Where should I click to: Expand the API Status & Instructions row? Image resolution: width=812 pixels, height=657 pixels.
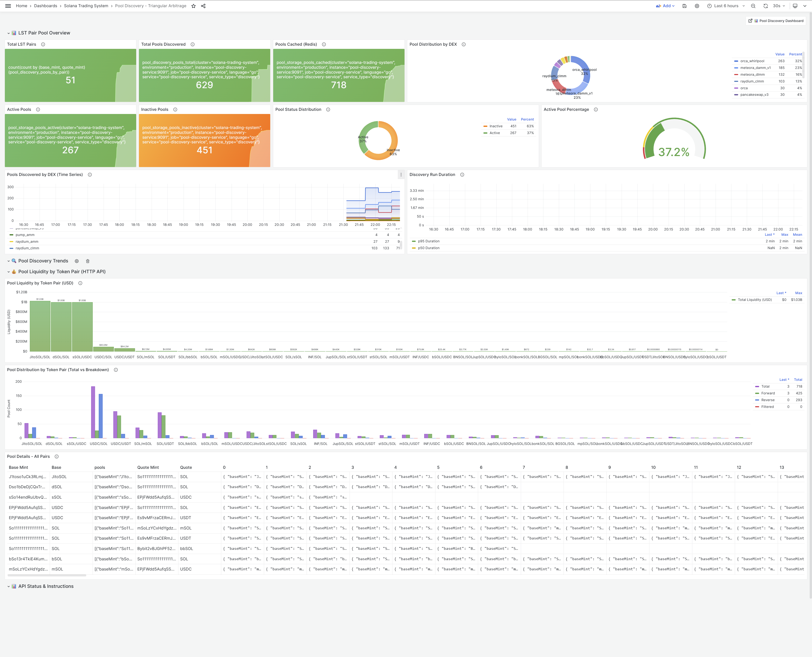[x=9, y=586]
